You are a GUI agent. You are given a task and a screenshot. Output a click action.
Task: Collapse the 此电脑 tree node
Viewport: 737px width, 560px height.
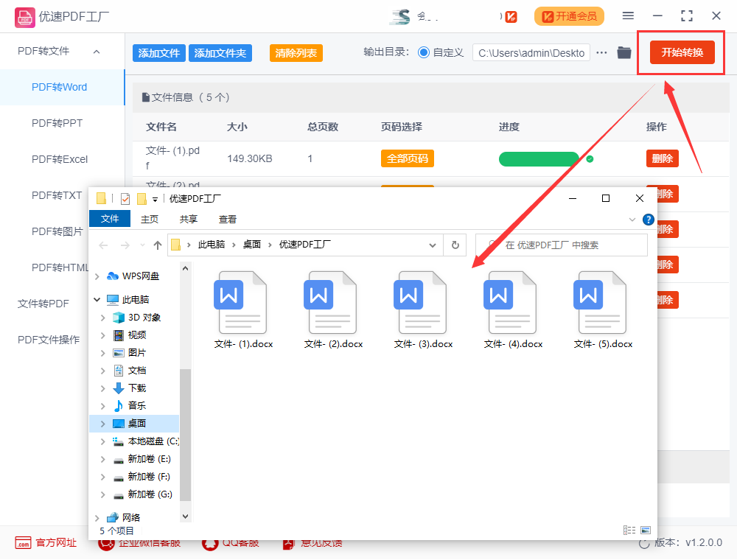(97, 299)
